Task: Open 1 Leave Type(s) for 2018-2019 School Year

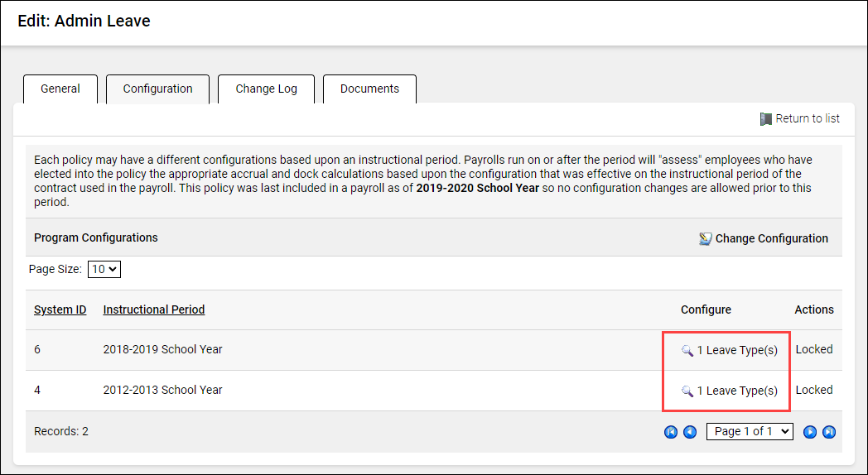Action: 737,350
